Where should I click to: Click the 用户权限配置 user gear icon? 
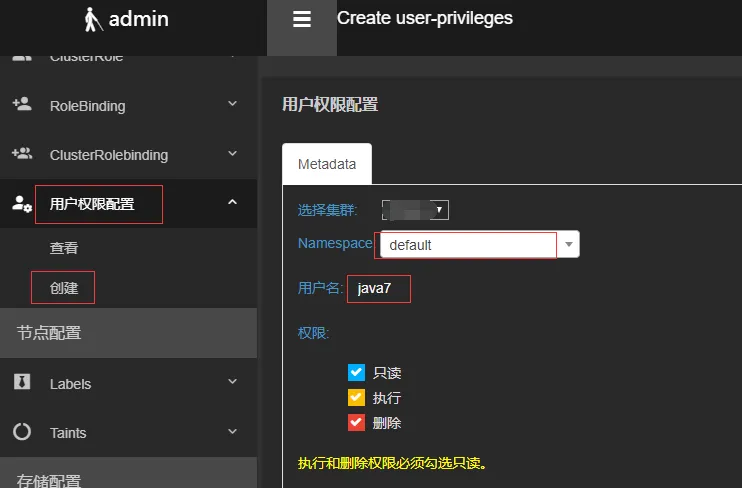(x=22, y=204)
